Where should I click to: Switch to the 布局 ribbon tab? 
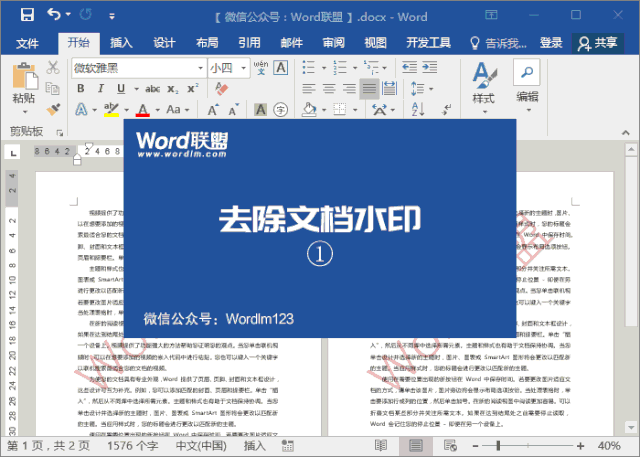coord(207,42)
